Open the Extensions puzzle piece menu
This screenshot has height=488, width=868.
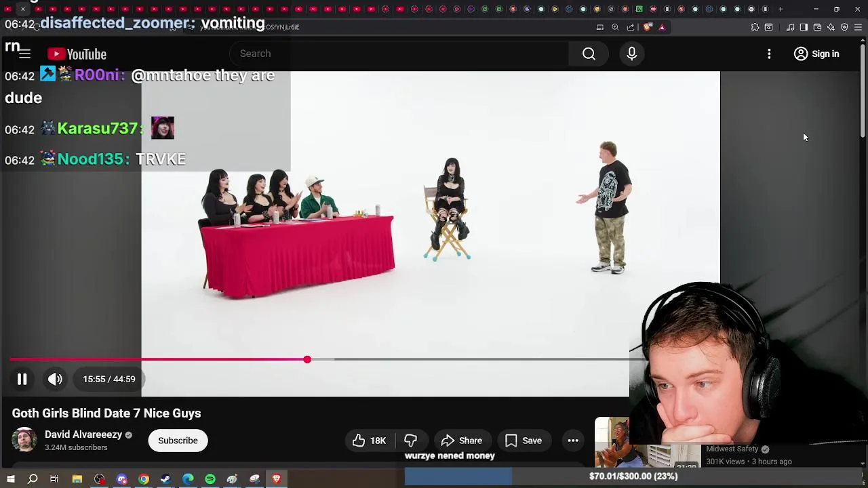click(755, 27)
